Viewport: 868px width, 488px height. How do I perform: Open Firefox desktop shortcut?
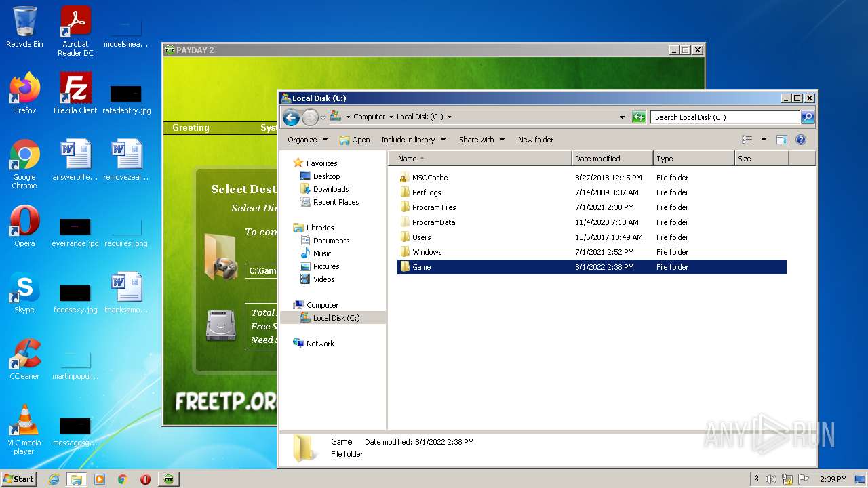[x=24, y=94]
